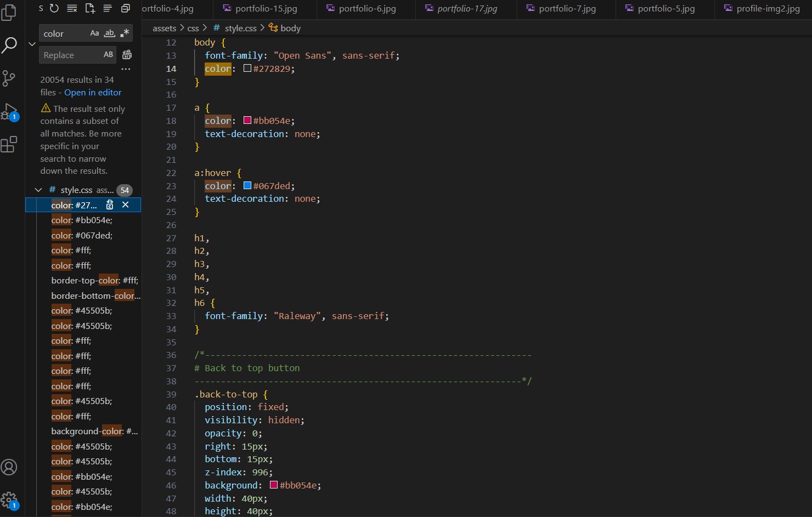Click the #067ded blue color swatch

pyautogui.click(x=247, y=186)
